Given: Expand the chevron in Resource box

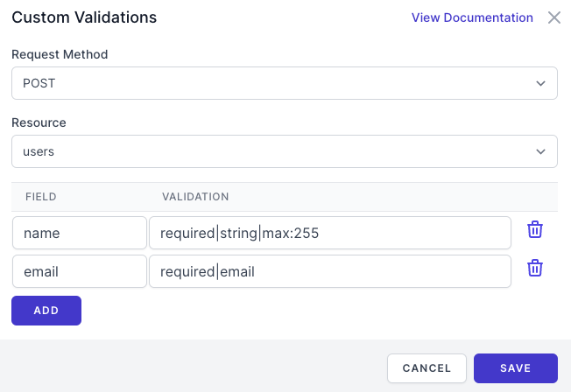Looking at the screenshot, I should 540,151.
